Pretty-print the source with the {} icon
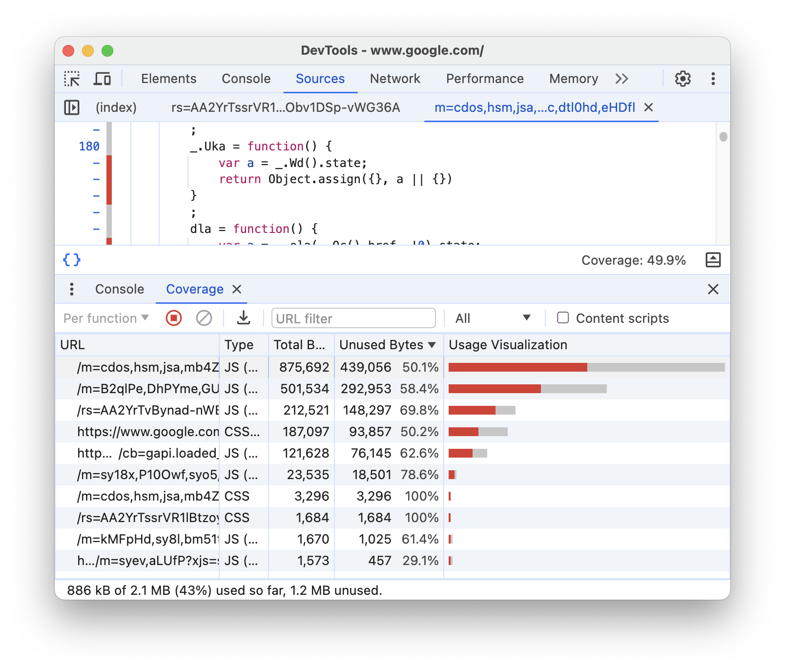 coord(71,260)
